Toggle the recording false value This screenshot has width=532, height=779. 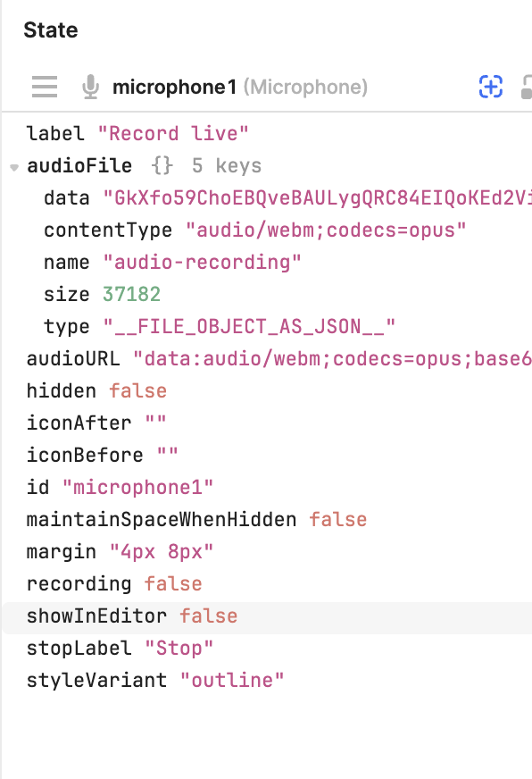(x=173, y=583)
